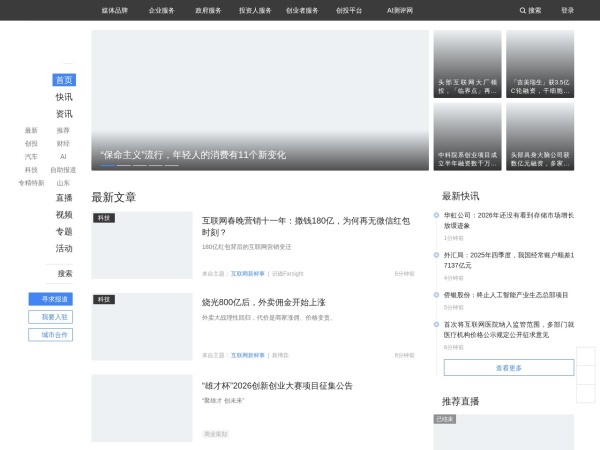
Task: Click the search magnifier icon in top bar
Action: (523, 10)
